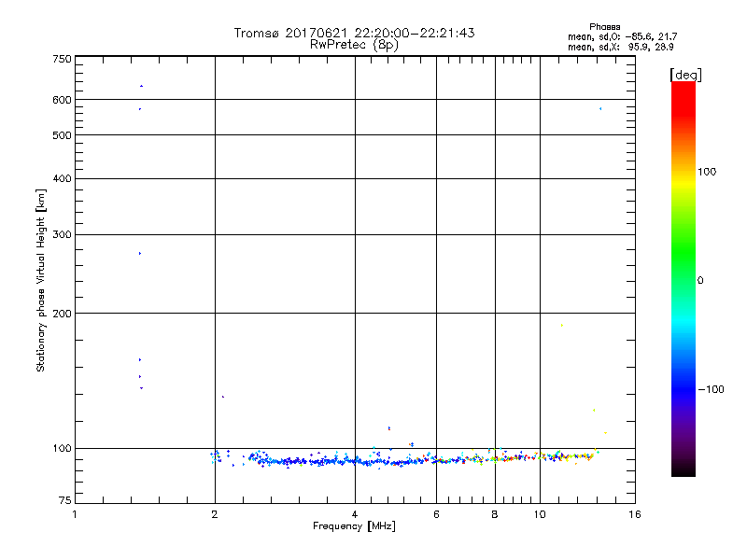Click the '400' height axis label
The image size is (747, 560).
[62, 178]
